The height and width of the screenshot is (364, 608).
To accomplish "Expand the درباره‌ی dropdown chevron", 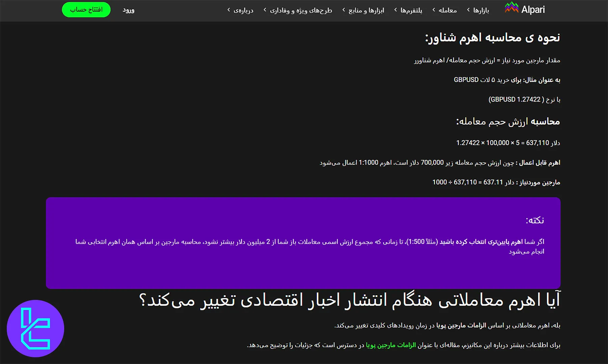I will coord(228,10).
